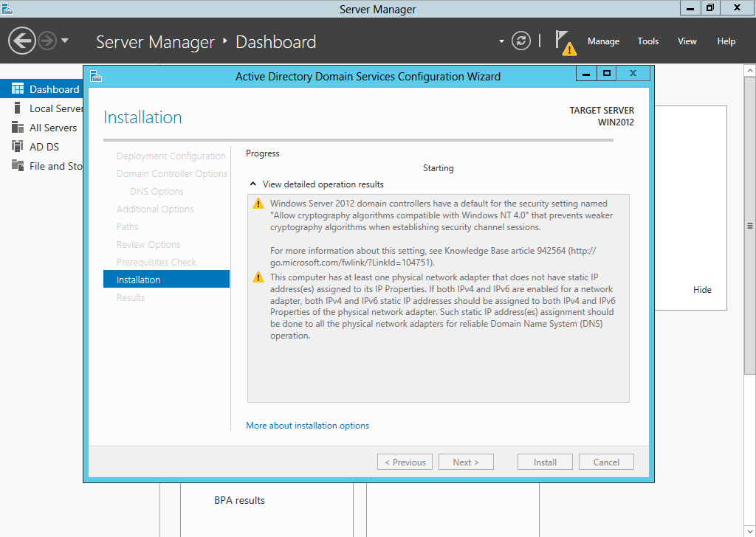Click the AD DS role icon
Image resolution: width=756 pixels, height=537 pixels.
[x=18, y=146]
